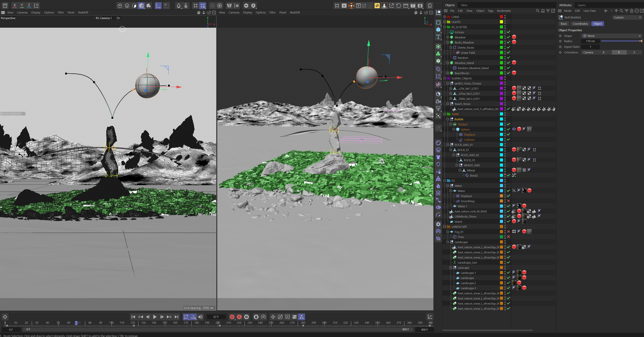
Task: Toggle enable mark for Fog_01 object
Action: [508, 232]
